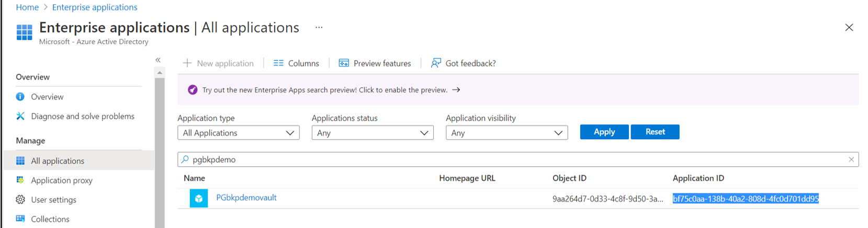Click inside the application search field
The width and height of the screenshot is (868, 228).
tap(513, 159)
